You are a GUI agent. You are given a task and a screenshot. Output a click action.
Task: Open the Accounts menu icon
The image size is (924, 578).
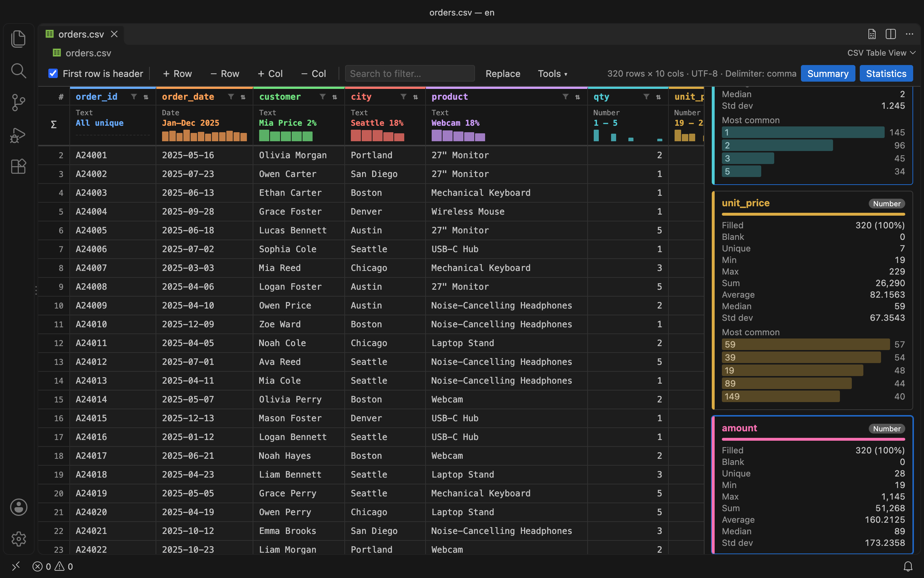tap(18, 507)
